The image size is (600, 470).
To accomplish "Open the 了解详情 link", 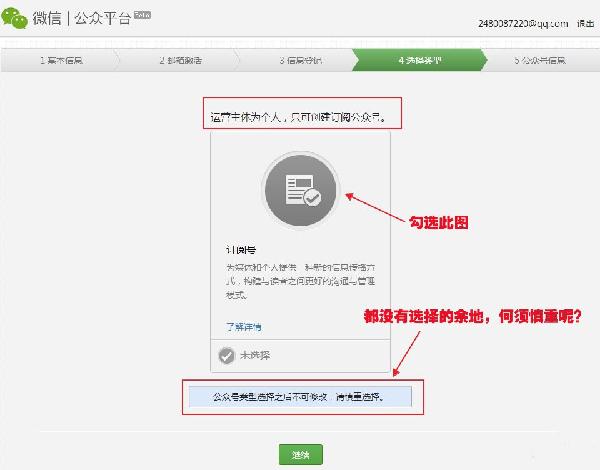I will tap(243, 326).
